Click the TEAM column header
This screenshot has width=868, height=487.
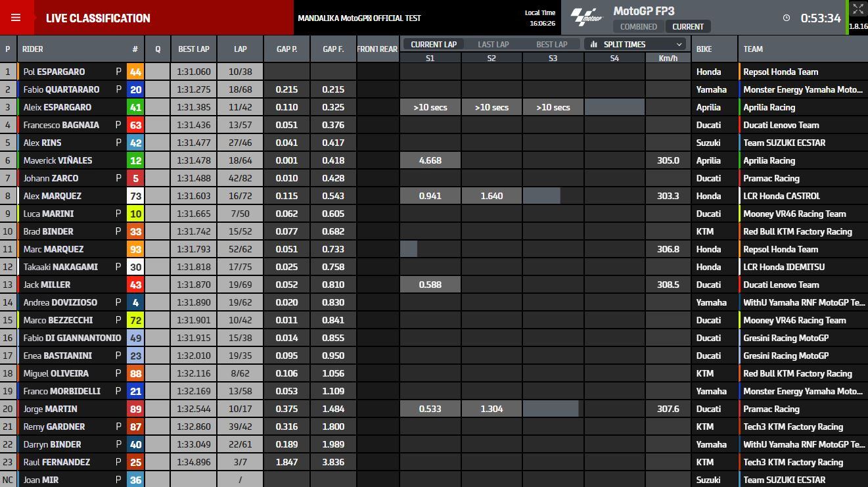pyautogui.click(x=753, y=49)
